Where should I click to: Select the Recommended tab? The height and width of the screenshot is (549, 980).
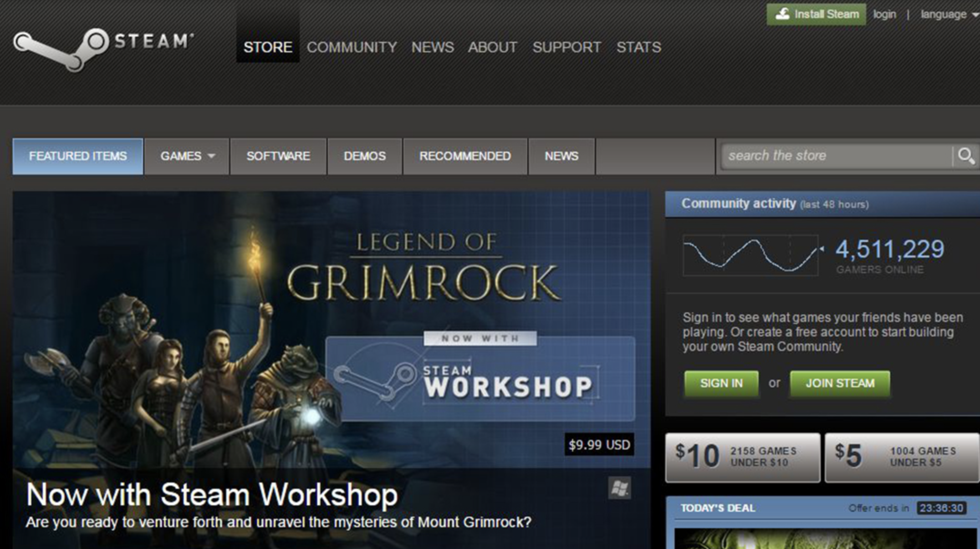coord(465,156)
